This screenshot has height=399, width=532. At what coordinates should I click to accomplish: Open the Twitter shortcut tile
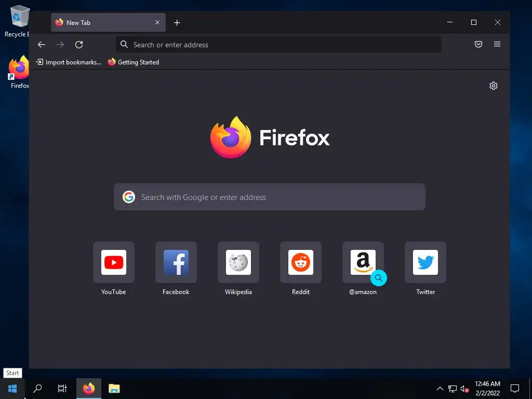425,262
